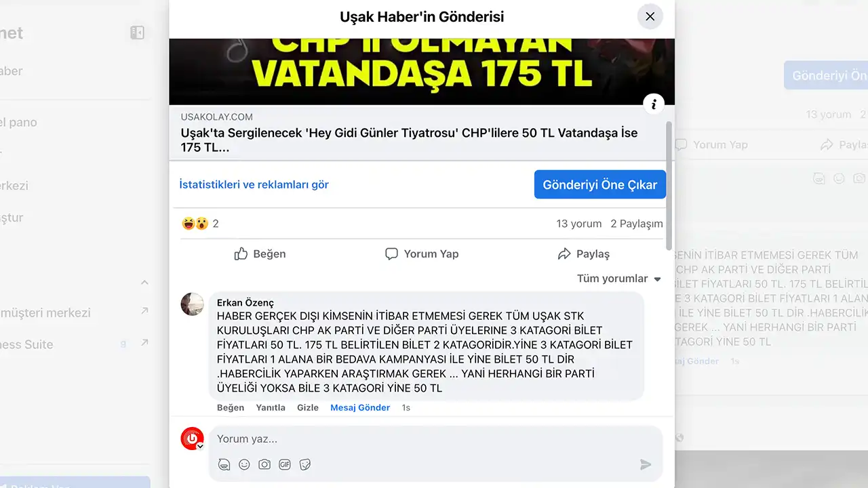
Task: Click the info icon on the link preview
Action: point(654,104)
